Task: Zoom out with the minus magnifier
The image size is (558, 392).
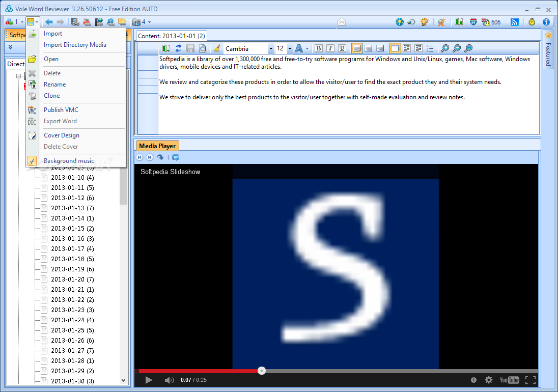Action: 457,48
